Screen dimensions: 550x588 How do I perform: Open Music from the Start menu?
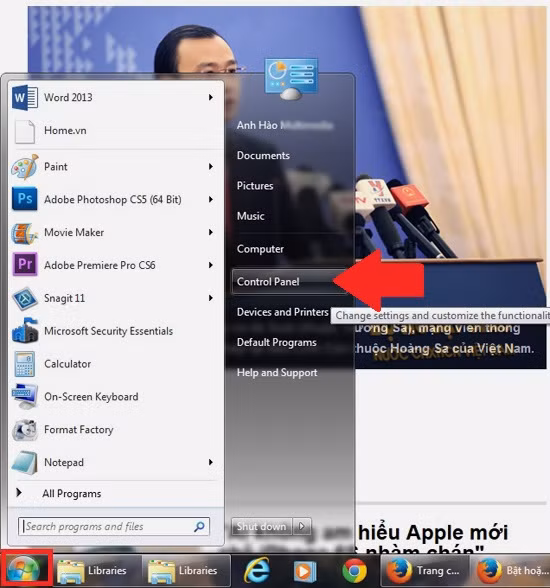tap(250, 216)
